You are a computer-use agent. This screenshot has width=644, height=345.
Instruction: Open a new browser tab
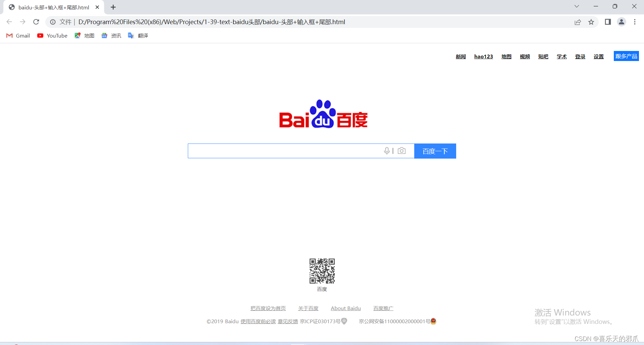113,7
